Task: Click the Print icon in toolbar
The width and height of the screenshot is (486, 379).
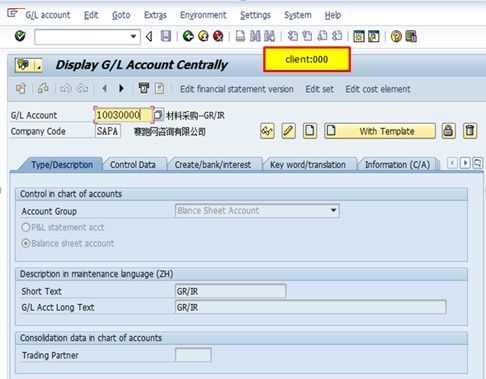Action: tap(240, 36)
